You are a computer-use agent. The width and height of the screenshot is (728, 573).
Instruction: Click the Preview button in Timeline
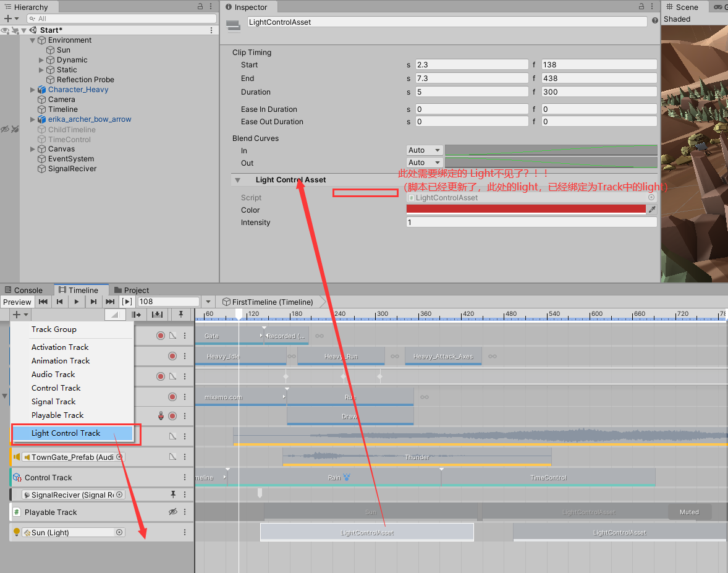pos(17,302)
